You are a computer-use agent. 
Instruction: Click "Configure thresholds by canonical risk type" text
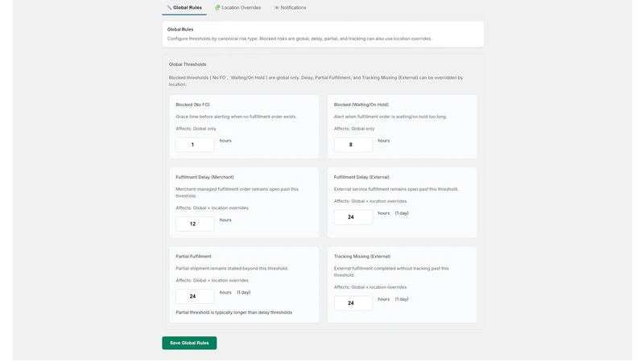(x=299, y=39)
